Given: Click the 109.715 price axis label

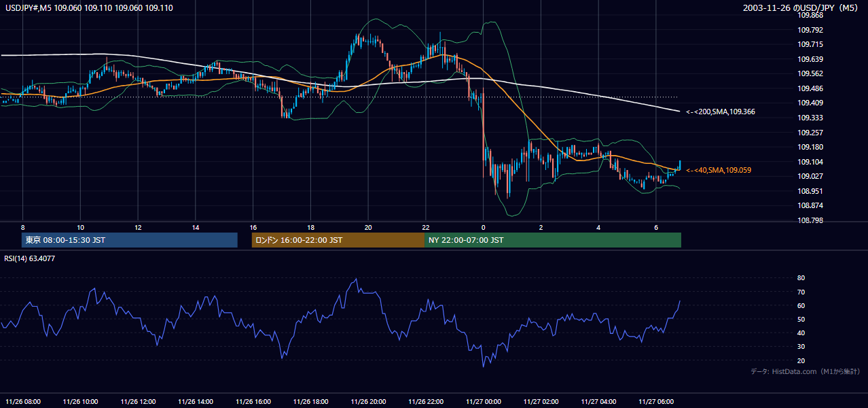Looking at the screenshot, I should click(810, 44).
